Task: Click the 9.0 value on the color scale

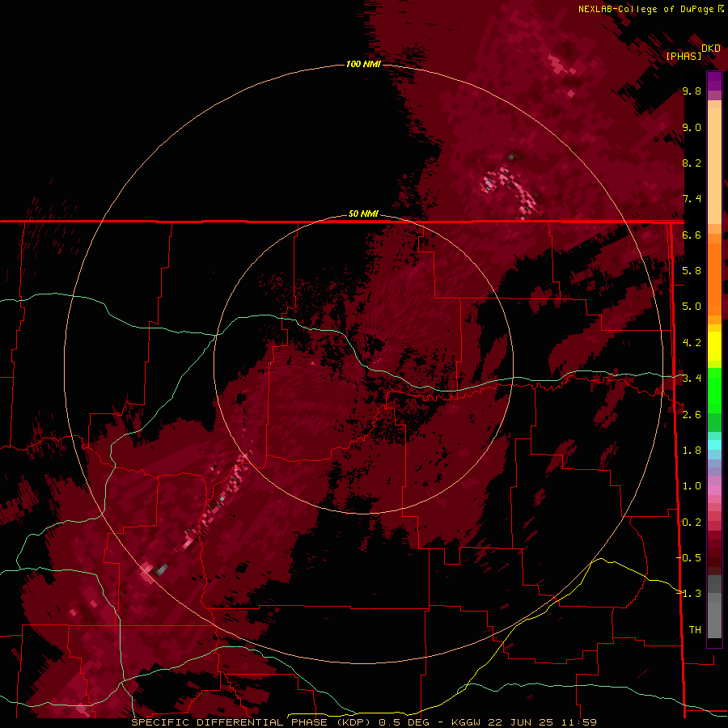Action: coord(692,127)
